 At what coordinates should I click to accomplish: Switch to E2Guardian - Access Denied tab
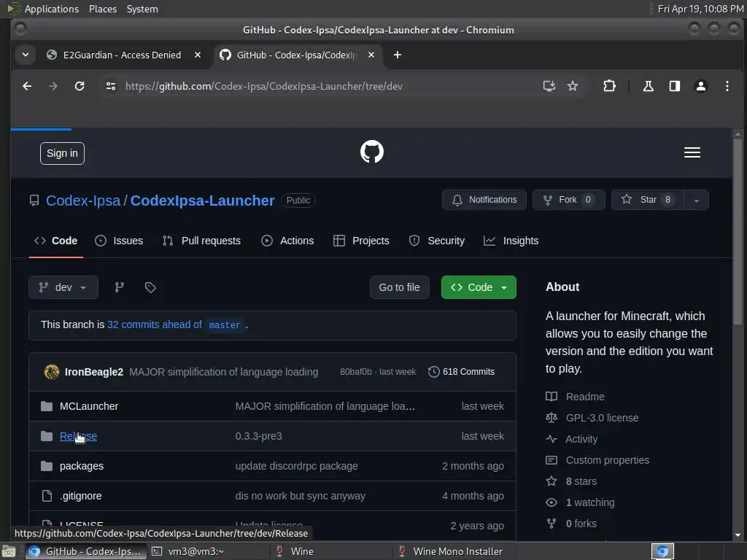point(122,55)
